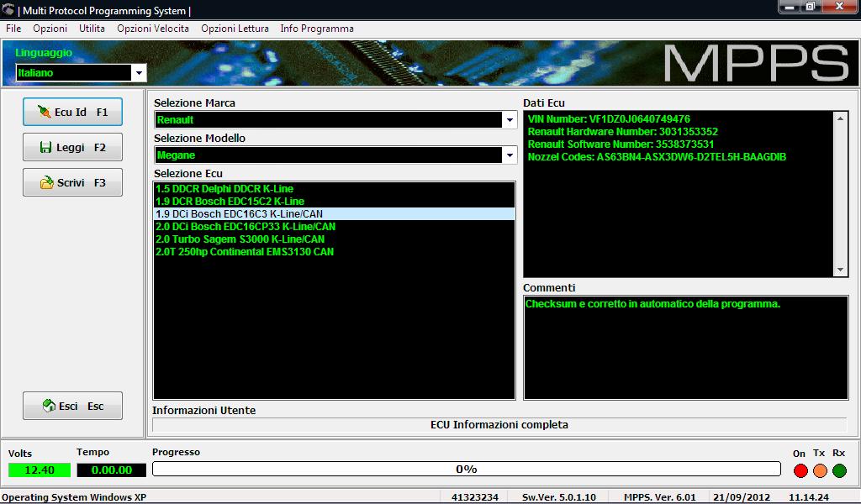
Task: Select 2.0 Turbo Sagem S3000 K-Line/CAN
Action: point(334,239)
